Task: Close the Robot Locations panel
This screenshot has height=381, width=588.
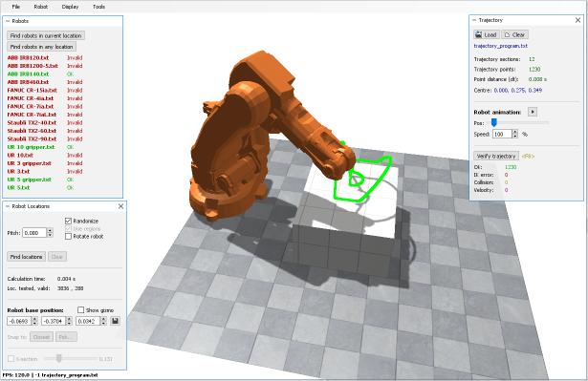Action: click(x=120, y=206)
